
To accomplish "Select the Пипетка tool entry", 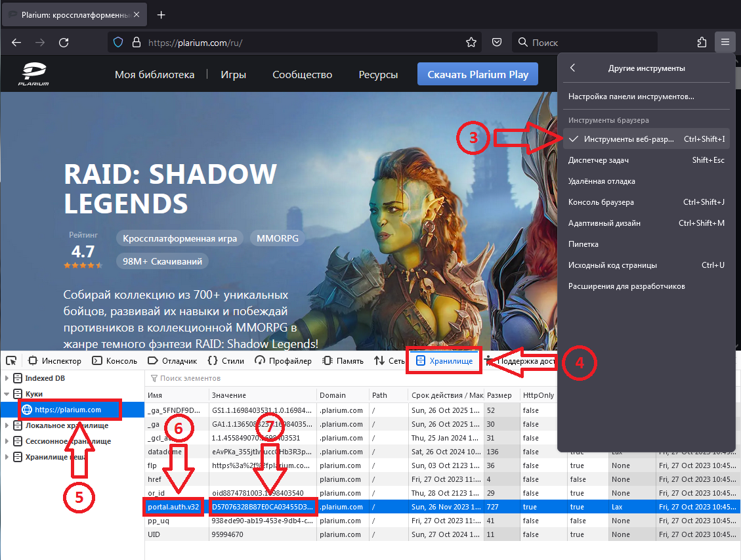I will click(x=646, y=244).
